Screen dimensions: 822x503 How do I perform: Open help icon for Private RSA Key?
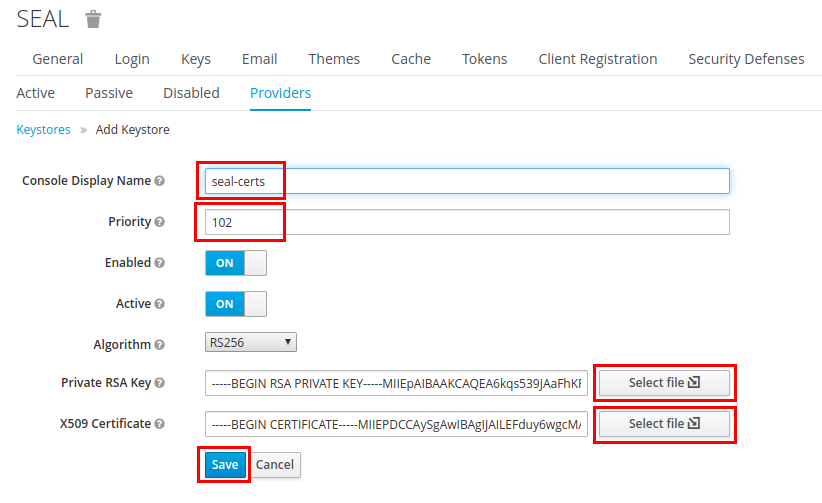coord(159,383)
